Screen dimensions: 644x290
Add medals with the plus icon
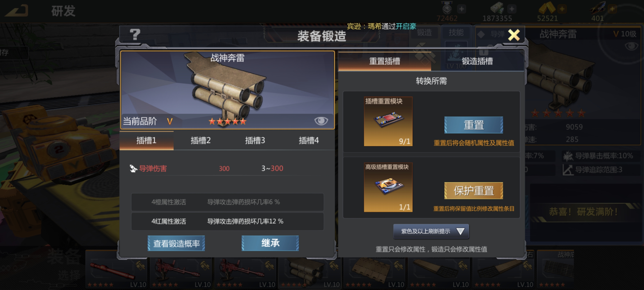[x=462, y=9]
